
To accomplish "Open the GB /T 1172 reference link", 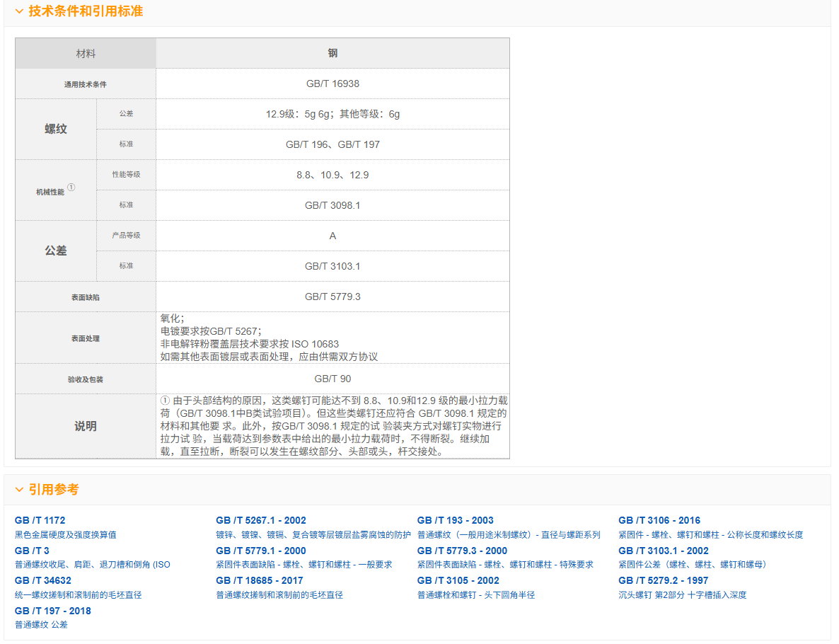I will 40,520.
